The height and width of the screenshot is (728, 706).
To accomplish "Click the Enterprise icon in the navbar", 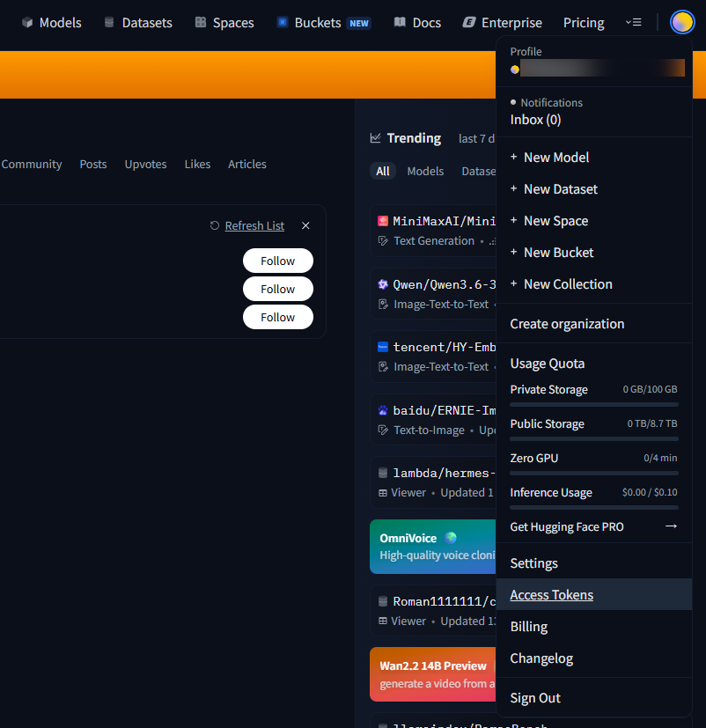I will [x=469, y=23].
